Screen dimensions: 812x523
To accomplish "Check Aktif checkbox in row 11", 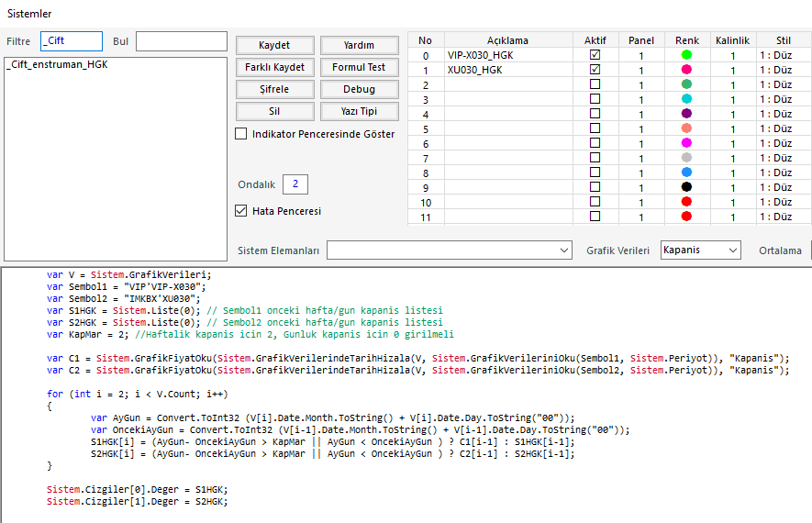I will coord(595,216).
